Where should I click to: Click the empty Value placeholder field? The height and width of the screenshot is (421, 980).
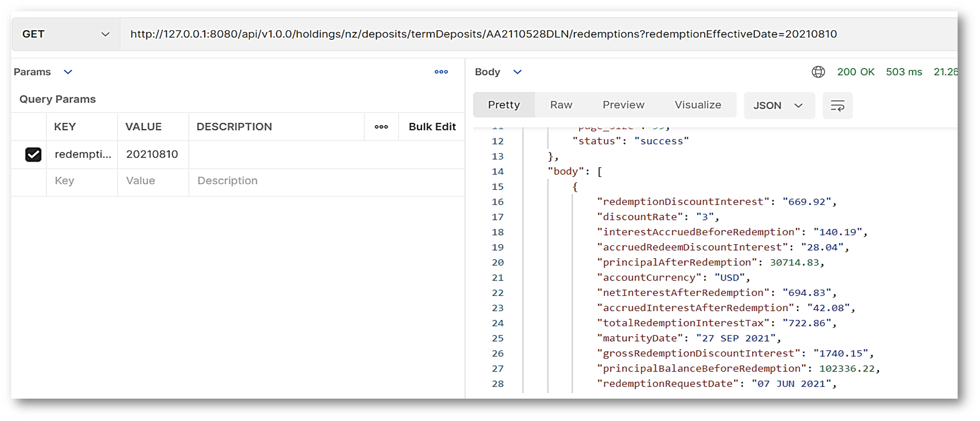(x=141, y=181)
